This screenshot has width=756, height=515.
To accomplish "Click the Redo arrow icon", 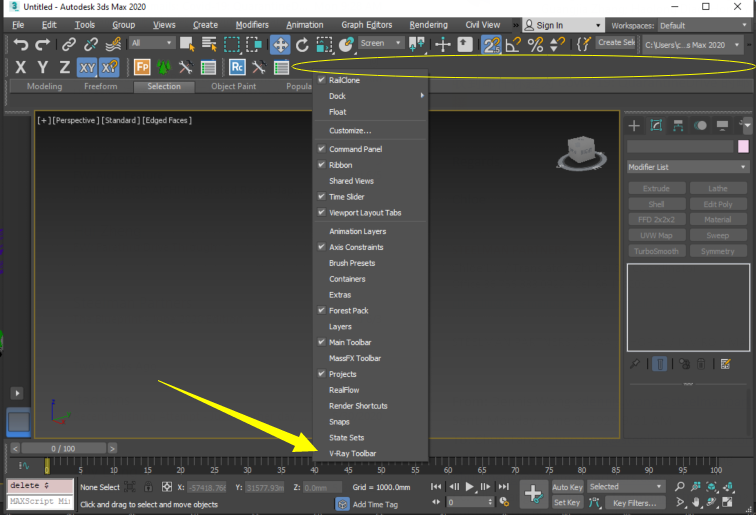I will pyautogui.click(x=42, y=44).
